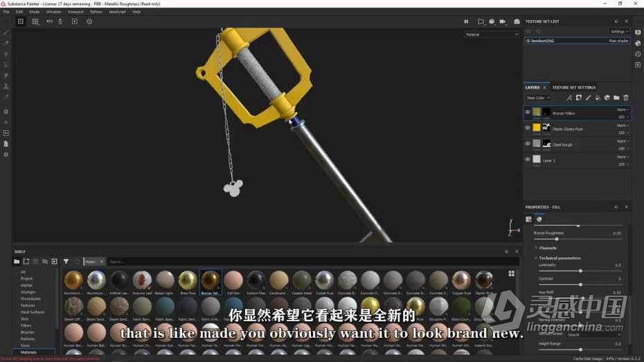Open the Viewport menu
644x362 pixels.
pyautogui.click(x=75, y=12)
